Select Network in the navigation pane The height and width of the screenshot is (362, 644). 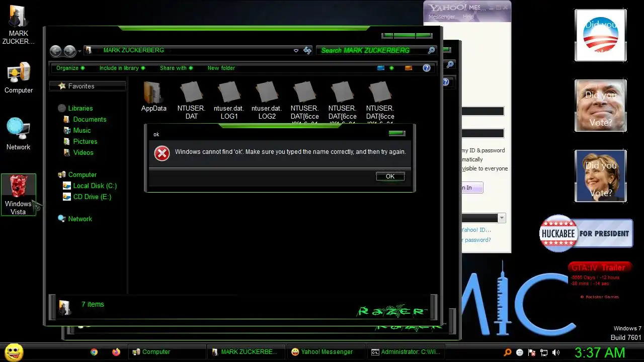coord(74,219)
